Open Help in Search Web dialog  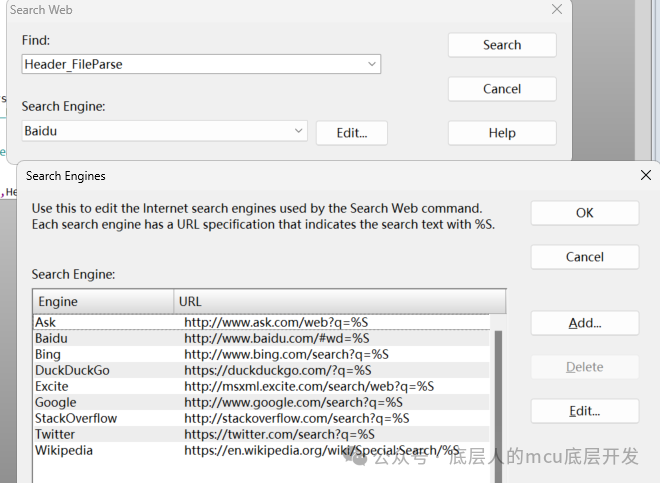click(x=501, y=133)
